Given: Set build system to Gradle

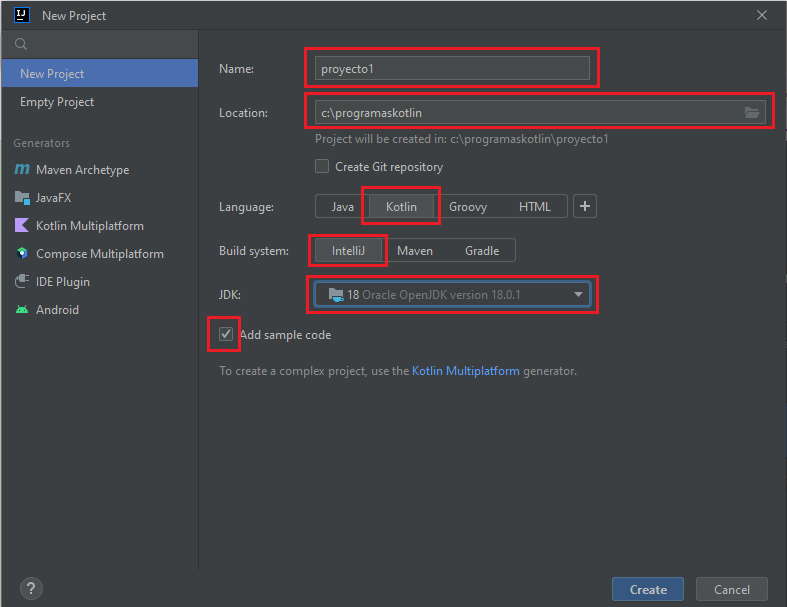Looking at the screenshot, I should (x=482, y=251).
